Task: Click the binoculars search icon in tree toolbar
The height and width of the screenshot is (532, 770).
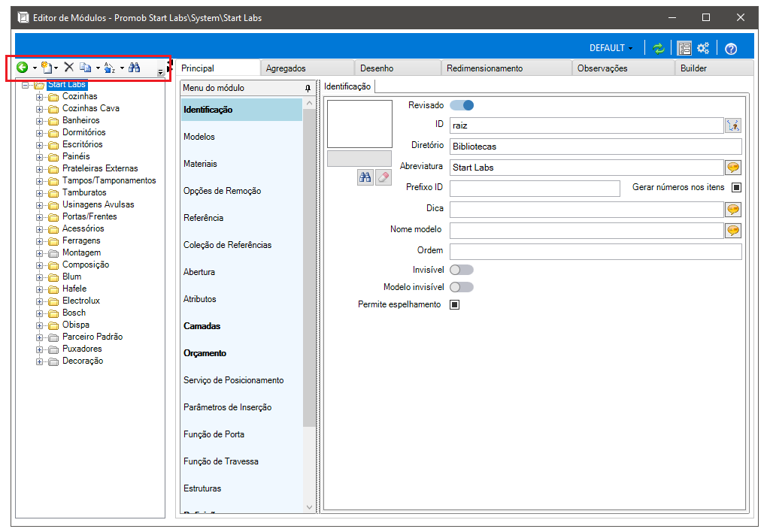Action: (134, 67)
